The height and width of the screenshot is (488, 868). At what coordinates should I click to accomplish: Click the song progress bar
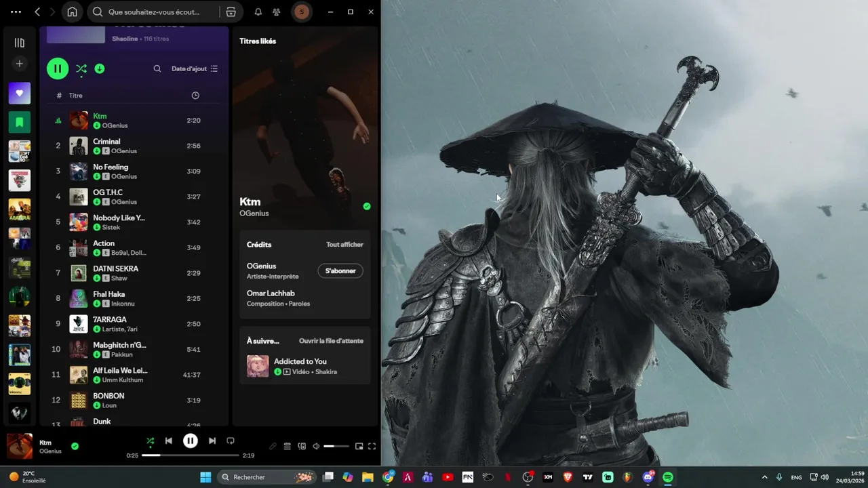point(190,455)
